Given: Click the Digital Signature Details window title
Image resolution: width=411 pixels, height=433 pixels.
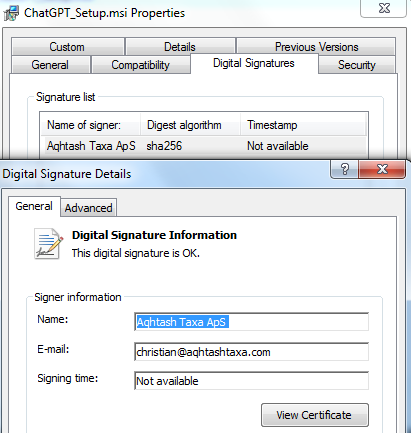Looking at the screenshot, I should pos(67,174).
